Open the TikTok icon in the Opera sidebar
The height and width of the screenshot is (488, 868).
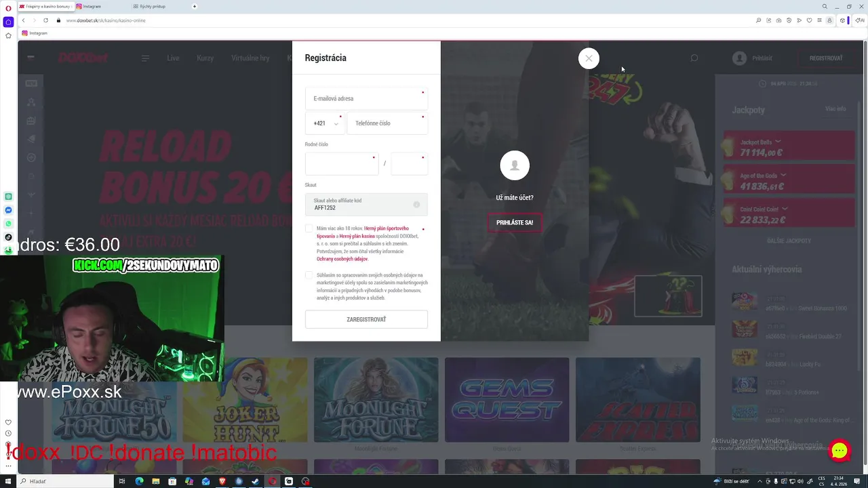(x=8, y=237)
